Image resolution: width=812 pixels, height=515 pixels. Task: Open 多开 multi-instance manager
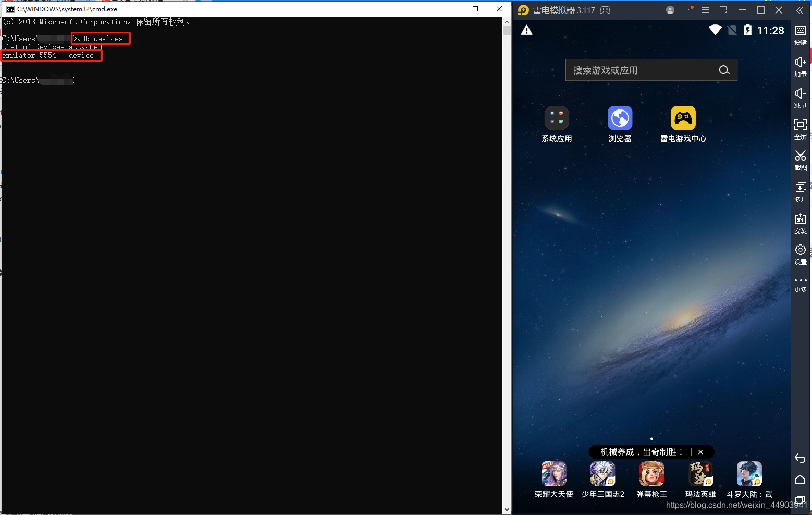tap(801, 192)
